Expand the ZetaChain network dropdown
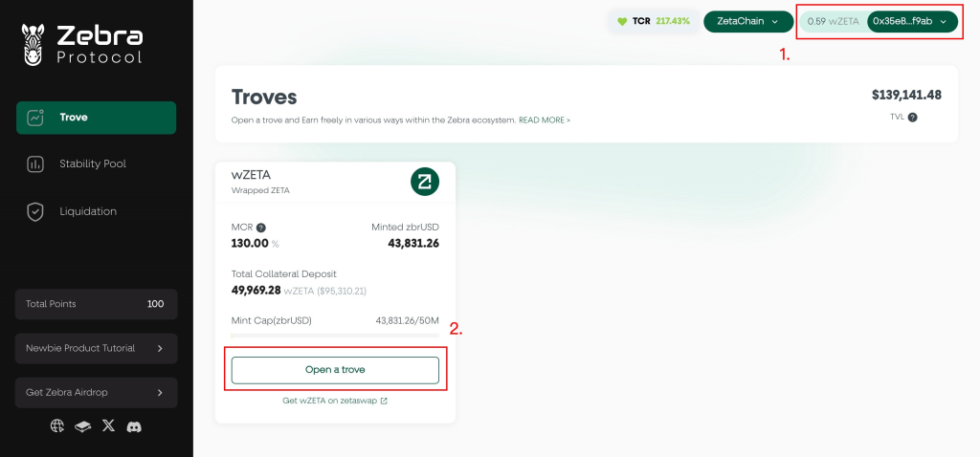The image size is (980, 457). (x=747, y=21)
